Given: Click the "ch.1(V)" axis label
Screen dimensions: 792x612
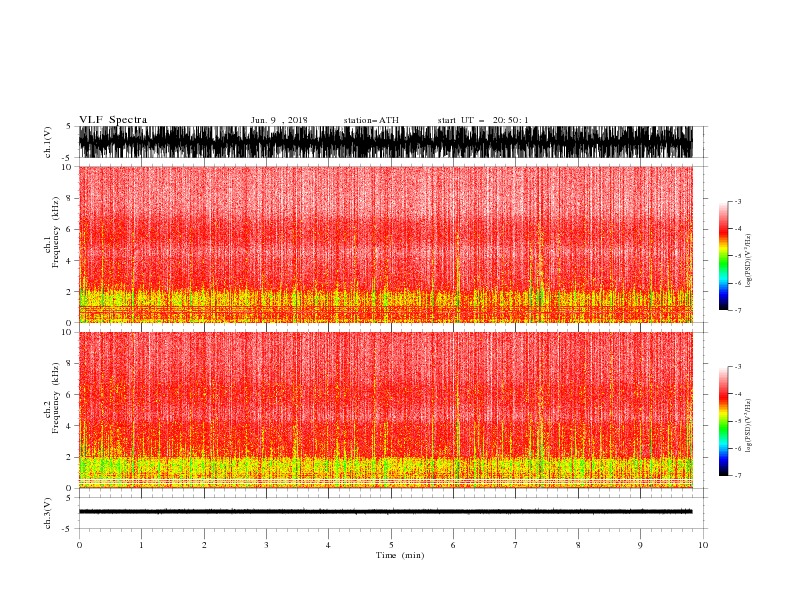Looking at the screenshot, I should point(47,142).
